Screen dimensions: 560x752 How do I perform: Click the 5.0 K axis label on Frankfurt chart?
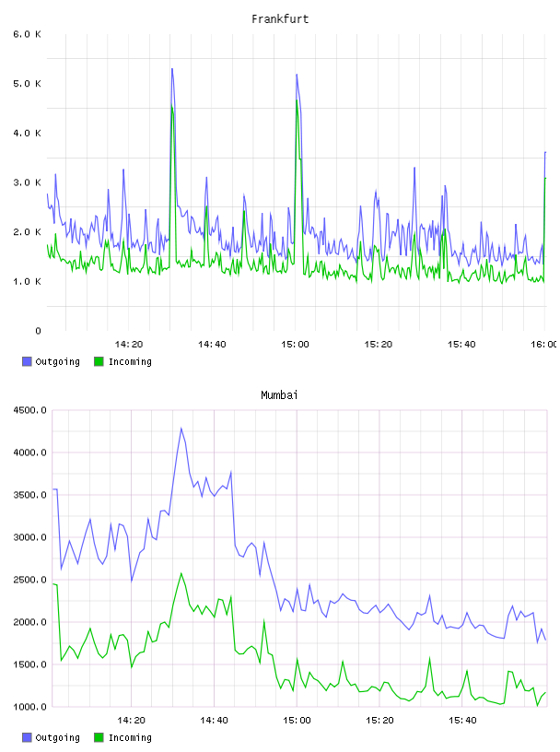tap(28, 84)
